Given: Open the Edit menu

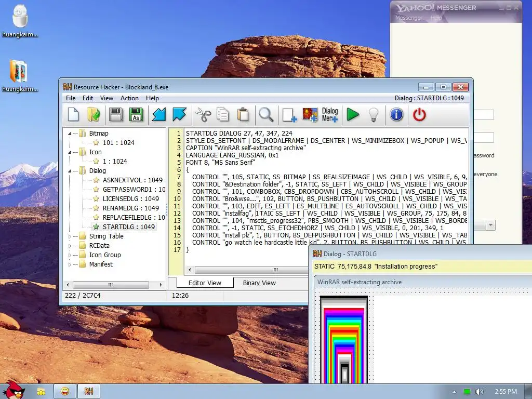Looking at the screenshot, I should (87, 98).
